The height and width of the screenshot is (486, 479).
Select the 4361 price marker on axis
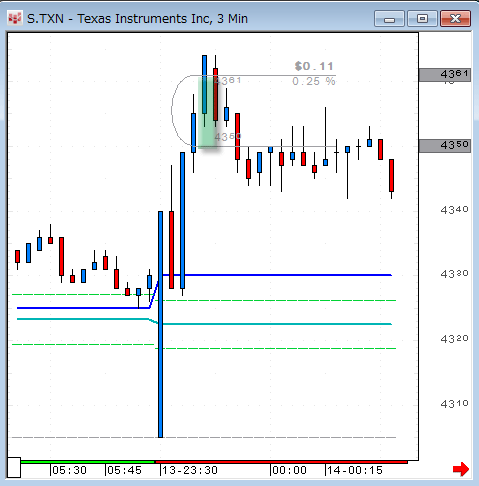point(445,75)
